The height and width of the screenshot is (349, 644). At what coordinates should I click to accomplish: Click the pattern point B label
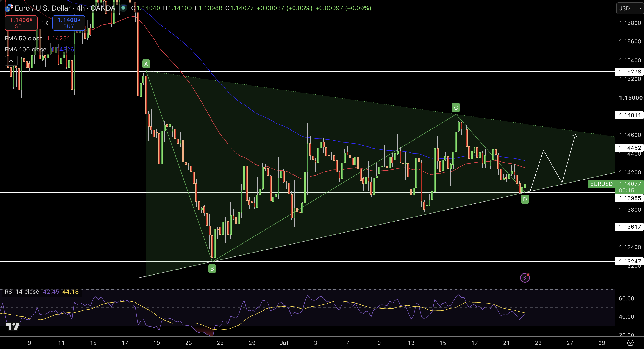[x=212, y=269]
